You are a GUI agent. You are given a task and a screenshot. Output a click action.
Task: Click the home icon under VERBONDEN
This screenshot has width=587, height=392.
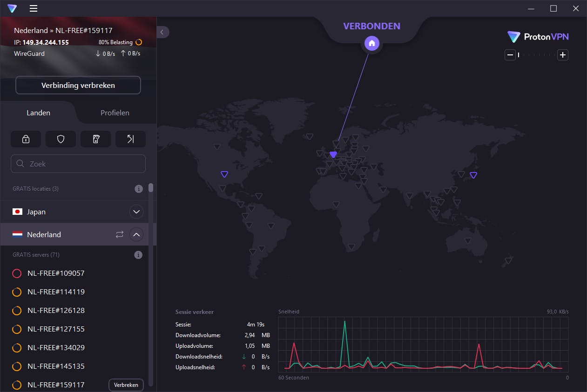(371, 44)
